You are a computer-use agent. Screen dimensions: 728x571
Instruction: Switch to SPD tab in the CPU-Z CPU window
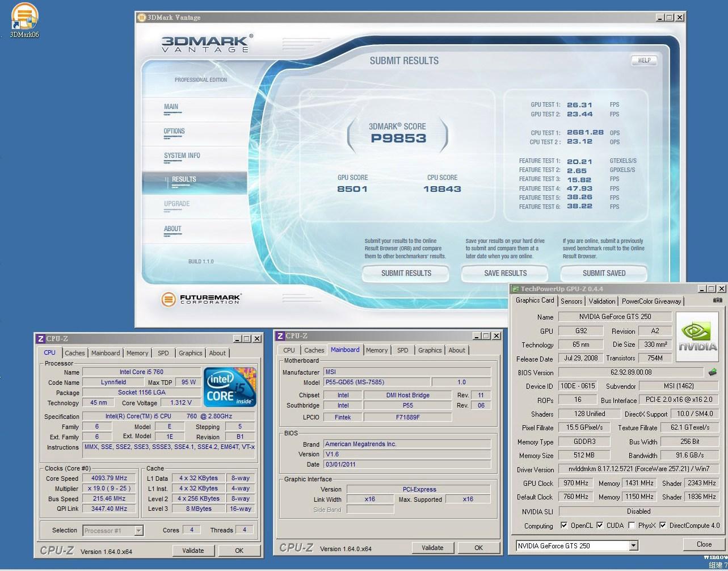tap(163, 353)
